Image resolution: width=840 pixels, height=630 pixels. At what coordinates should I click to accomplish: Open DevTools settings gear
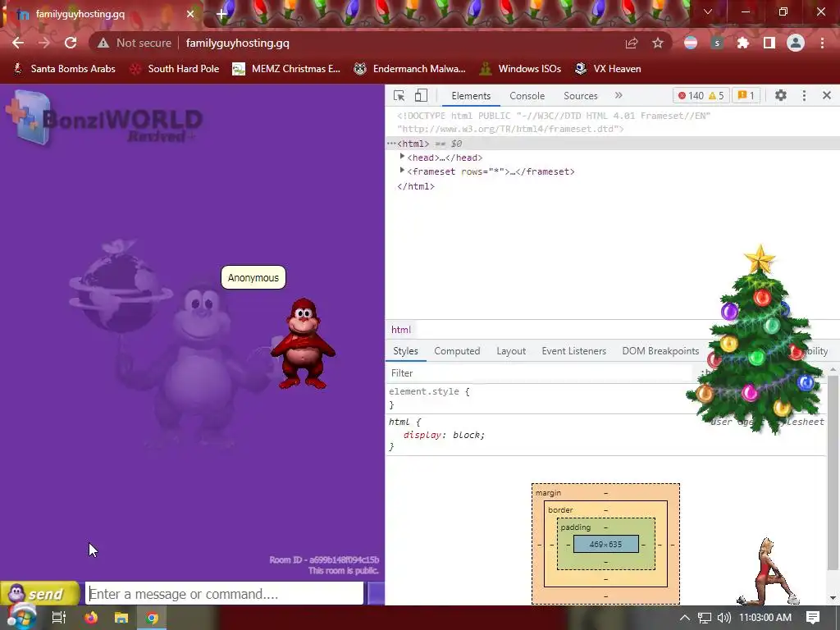(781, 95)
